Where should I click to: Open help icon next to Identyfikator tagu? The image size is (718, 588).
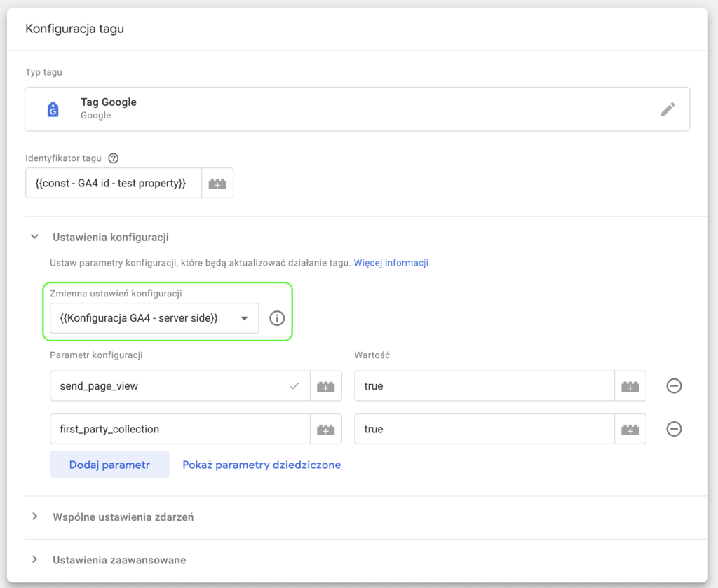point(113,158)
